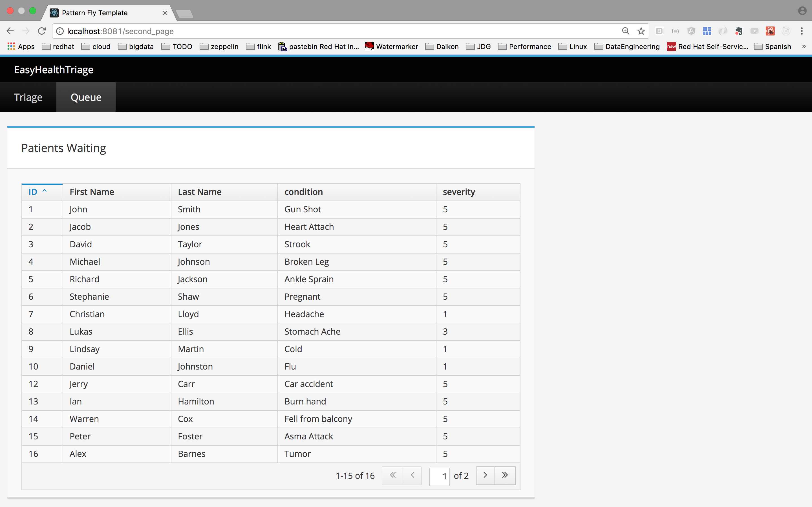Screen dimensions: 812x507
Task: Open the Watermarker bookmark
Action: pos(392,46)
